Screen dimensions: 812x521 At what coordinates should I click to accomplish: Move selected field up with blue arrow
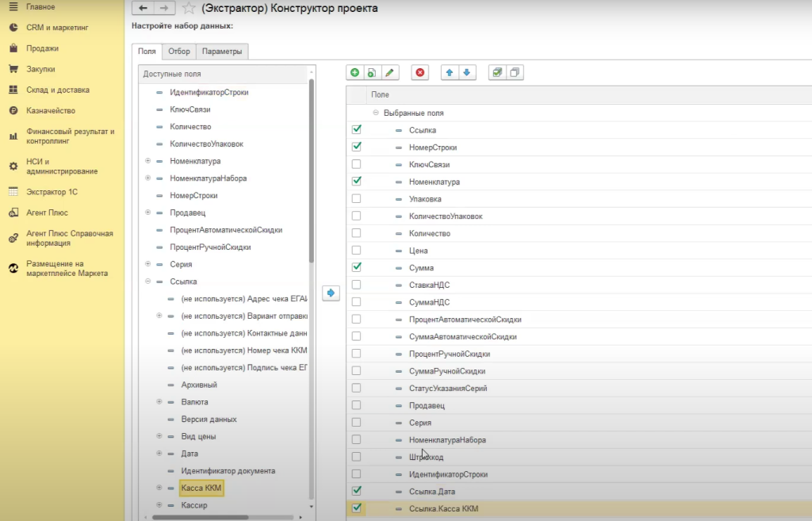click(450, 72)
